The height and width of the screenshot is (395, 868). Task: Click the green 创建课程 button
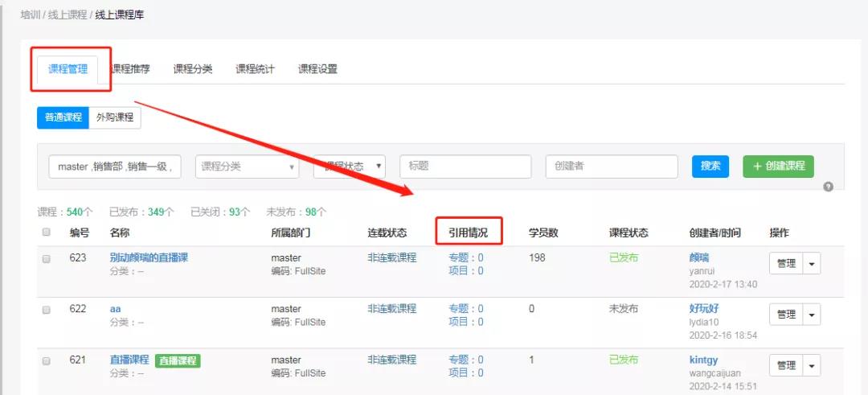[778, 167]
